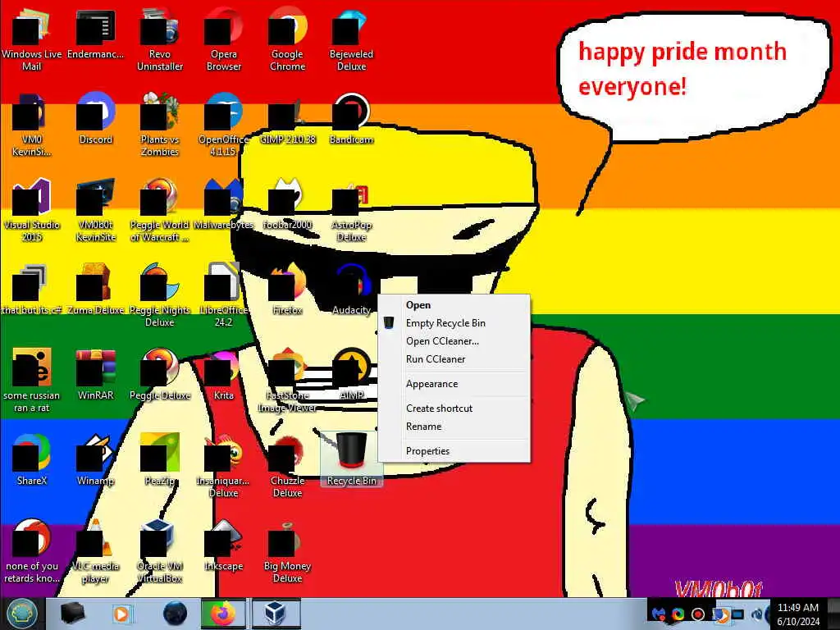Select the Bandicam desktop shortcut
Image resolution: width=840 pixels, height=630 pixels.
click(351, 118)
